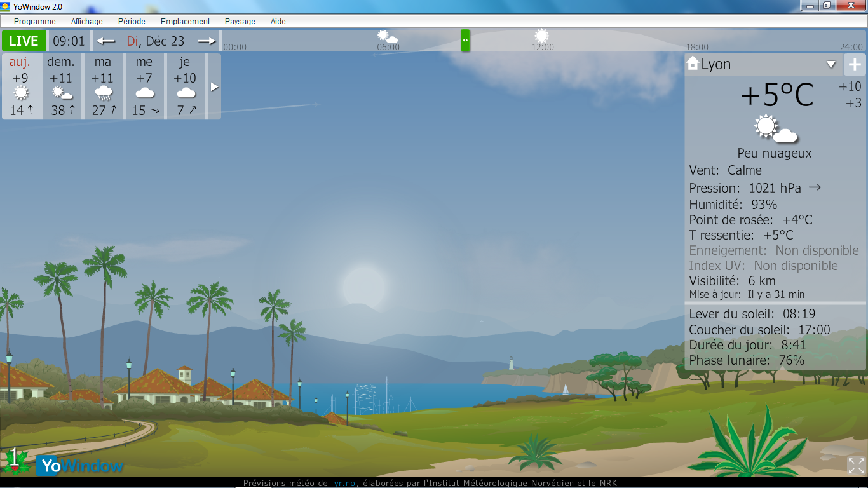868x488 pixels.
Task: Click the plus icon to add location
Action: [854, 65]
